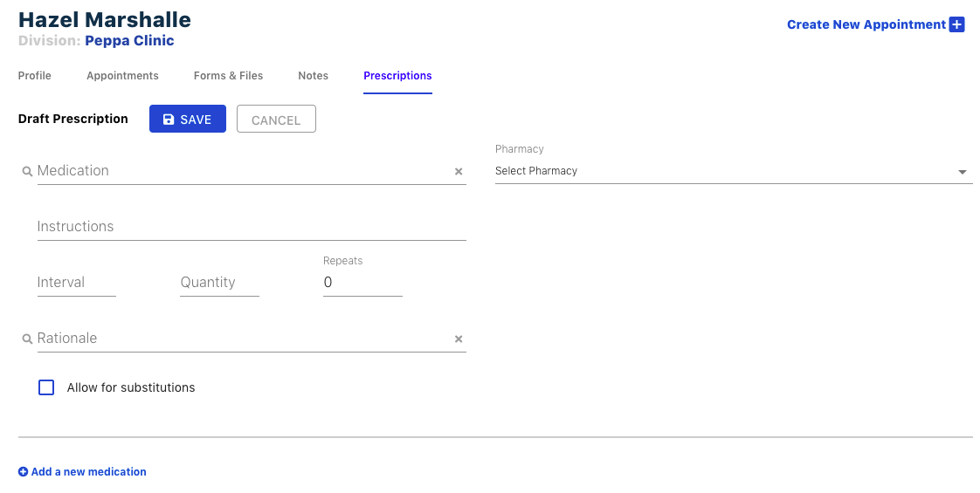Open the Appointments tab
The image size is (980, 493).
(x=122, y=76)
